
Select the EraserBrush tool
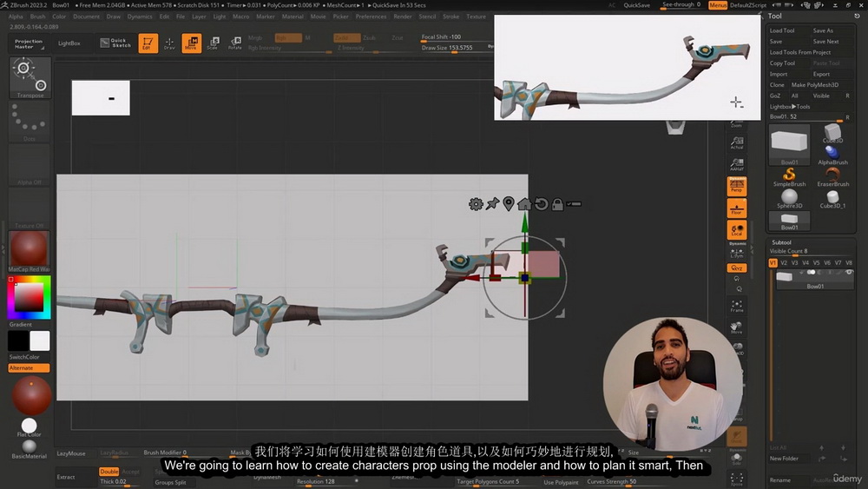832,177
